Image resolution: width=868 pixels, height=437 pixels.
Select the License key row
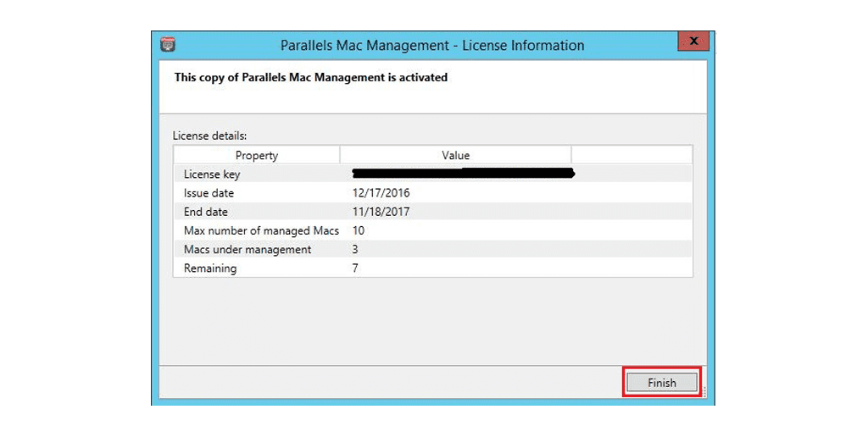click(x=212, y=174)
